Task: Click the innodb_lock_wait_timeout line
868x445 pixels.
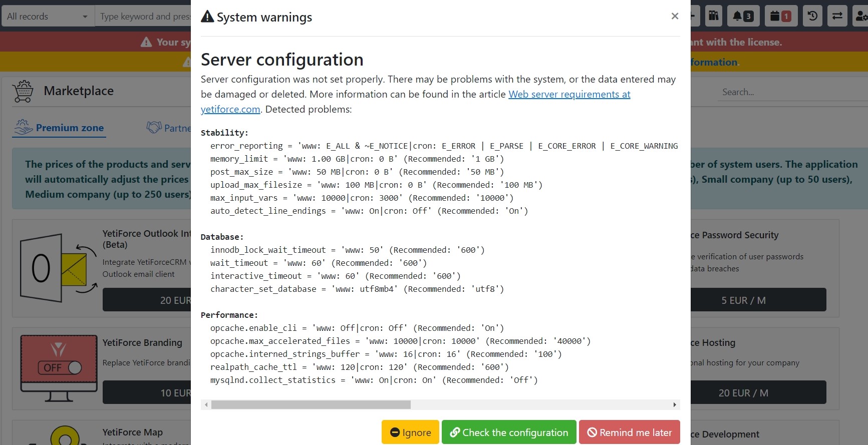Action: (x=348, y=250)
